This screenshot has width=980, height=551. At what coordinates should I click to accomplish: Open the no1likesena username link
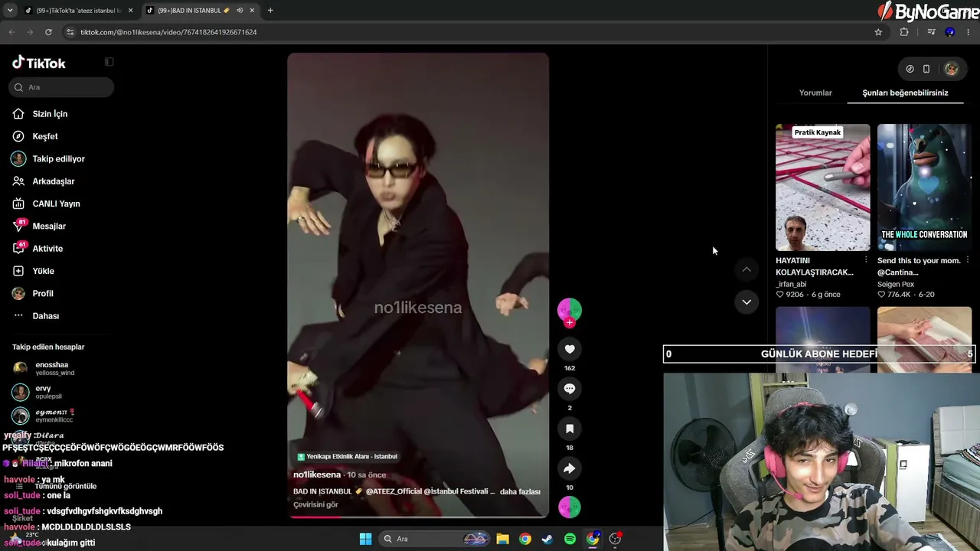click(x=317, y=474)
